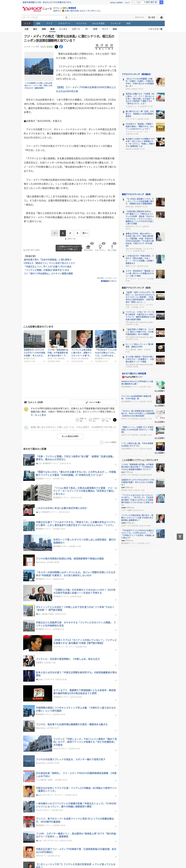
Task: Click コメントを書く button
Action: 93,402
